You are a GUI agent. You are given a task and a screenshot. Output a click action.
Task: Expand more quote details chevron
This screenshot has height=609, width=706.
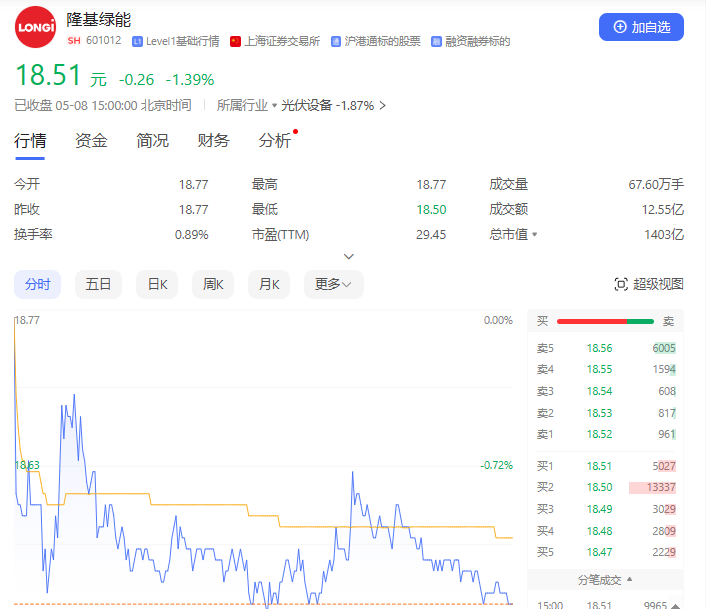click(349, 256)
